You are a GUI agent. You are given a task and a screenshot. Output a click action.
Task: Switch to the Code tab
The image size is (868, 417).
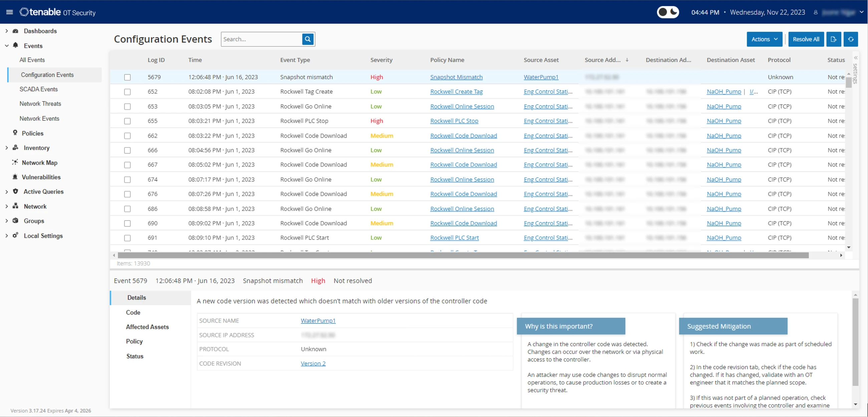click(x=133, y=312)
